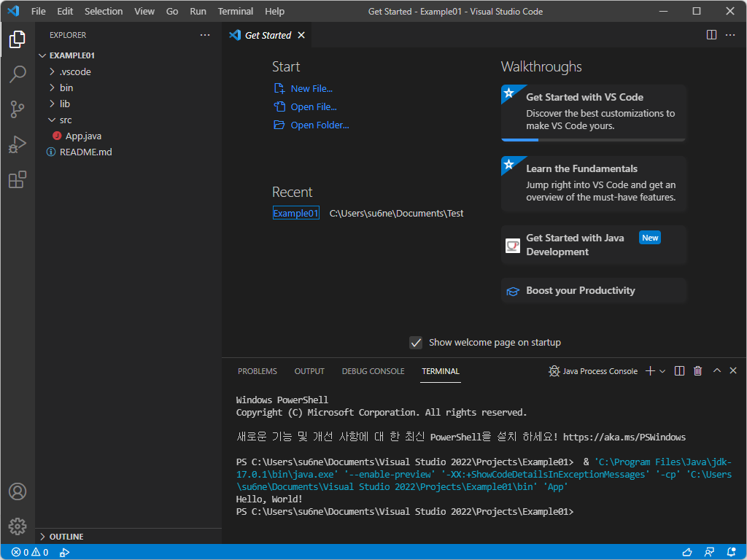Click the debug launch icon in status bar
Viewport: 747px width, 560px height.
64,553
